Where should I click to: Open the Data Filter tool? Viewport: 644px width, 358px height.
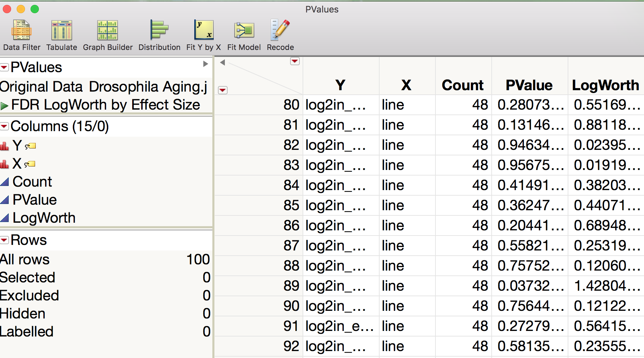[x=22, y=33]
